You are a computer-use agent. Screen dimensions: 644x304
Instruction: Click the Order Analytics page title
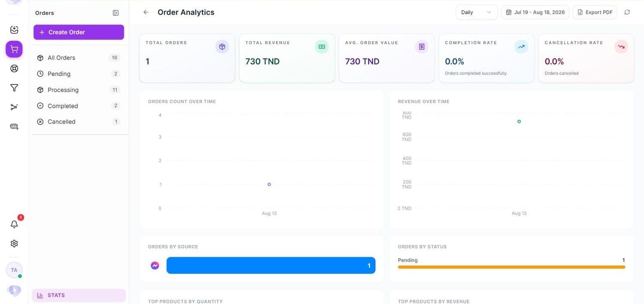click(186, 12)
